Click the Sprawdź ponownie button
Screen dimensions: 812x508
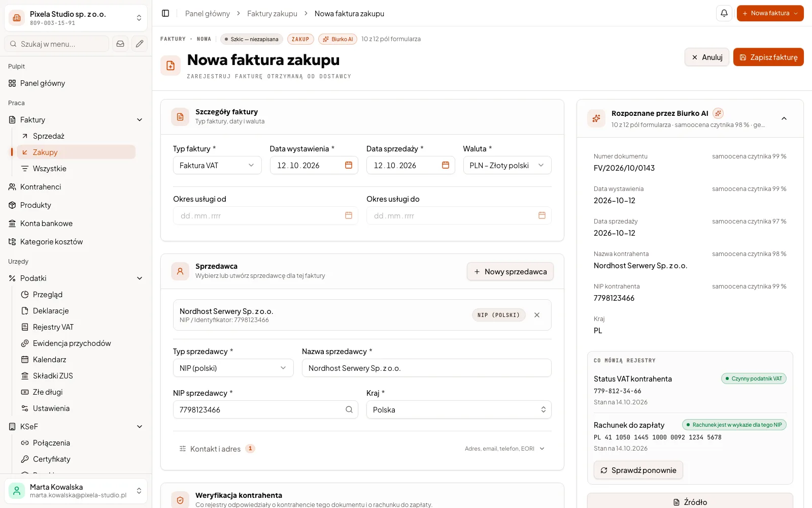[638, 470]
